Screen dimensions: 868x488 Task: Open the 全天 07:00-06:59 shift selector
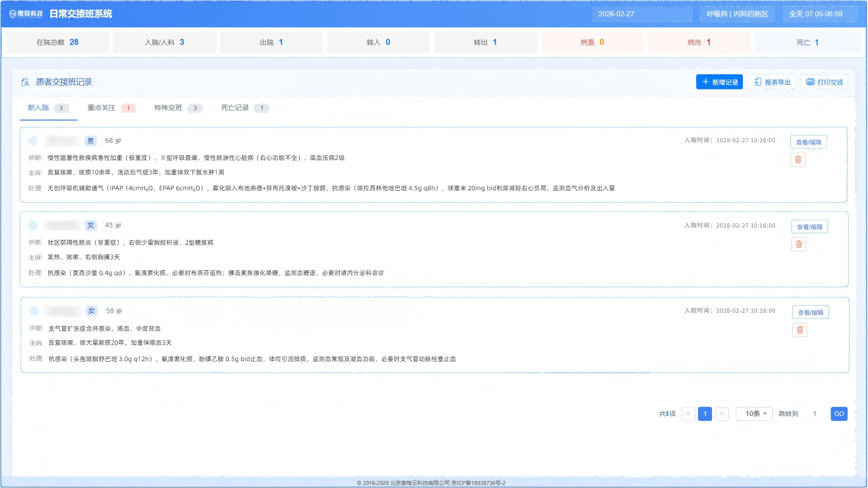(820, 14)
